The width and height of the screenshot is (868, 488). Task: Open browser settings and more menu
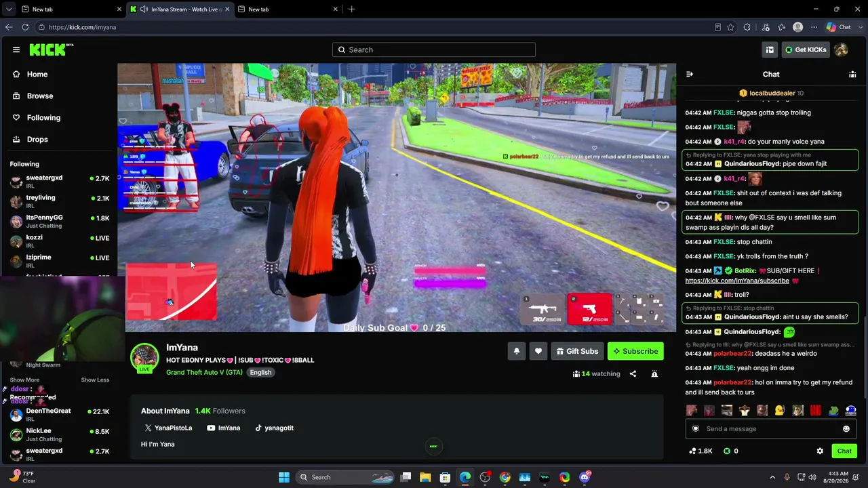point(814,27)
